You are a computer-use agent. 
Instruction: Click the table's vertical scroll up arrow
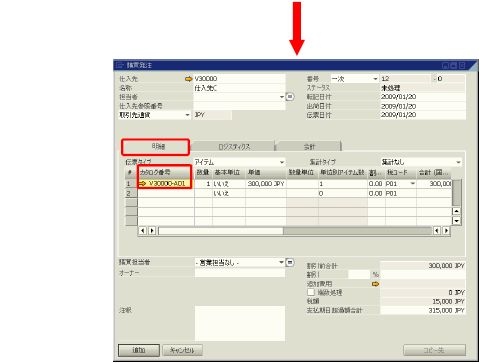point(456,211)
